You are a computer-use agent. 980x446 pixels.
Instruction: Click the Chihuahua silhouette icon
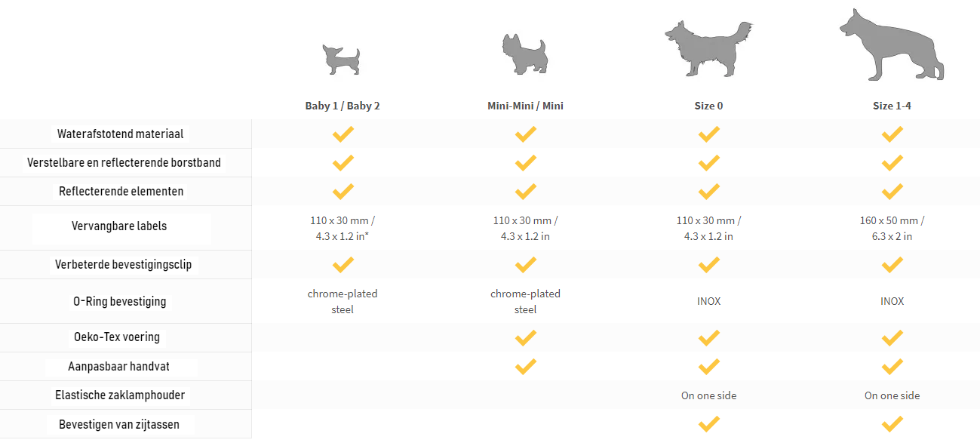342,60
